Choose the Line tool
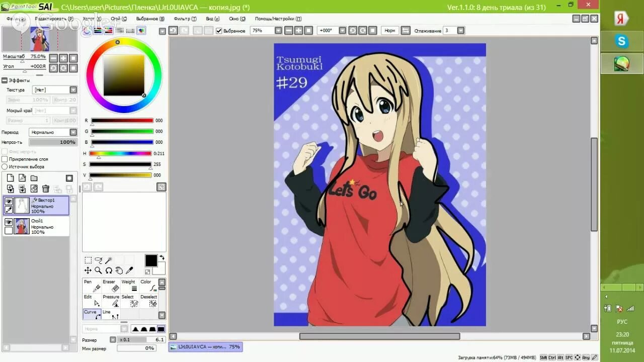 [110, 315]
